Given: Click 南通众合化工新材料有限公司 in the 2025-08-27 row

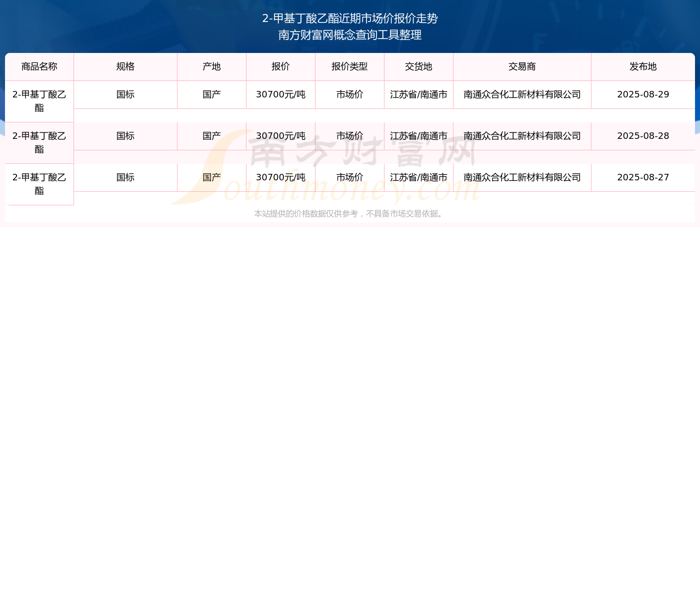Looking at the screenshot, I should pos(522,177).
